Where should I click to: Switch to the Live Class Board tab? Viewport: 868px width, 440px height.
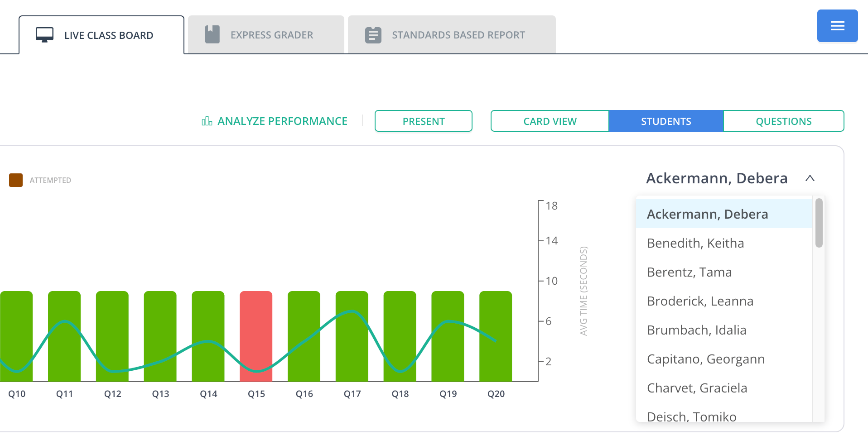coord(101,35)
